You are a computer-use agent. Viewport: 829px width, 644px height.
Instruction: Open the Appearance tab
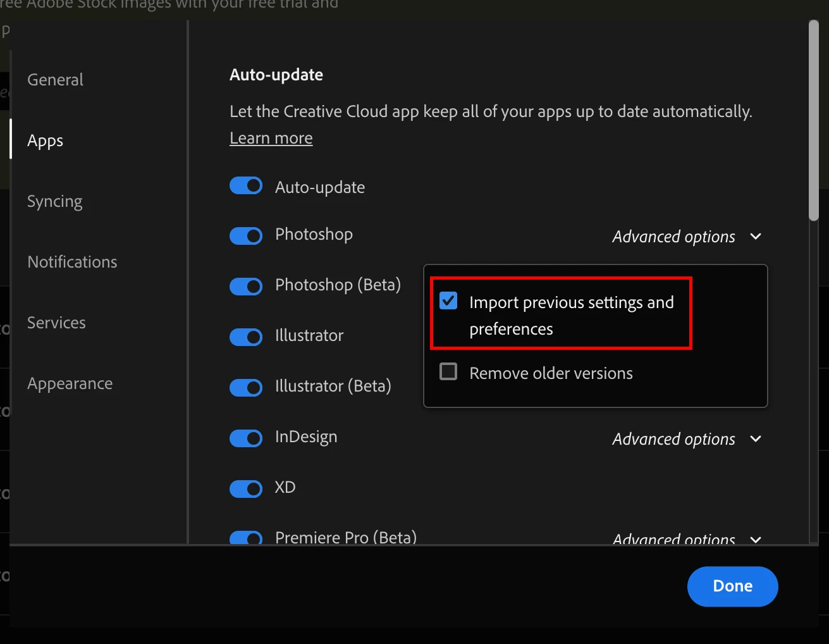[x=70, y=383]
